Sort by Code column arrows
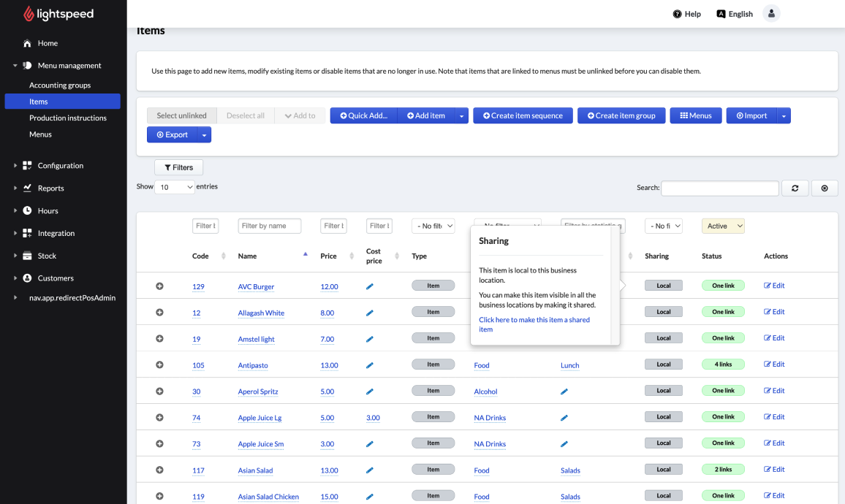The height and width of the screenshot is (504, 845). point(224,256)
